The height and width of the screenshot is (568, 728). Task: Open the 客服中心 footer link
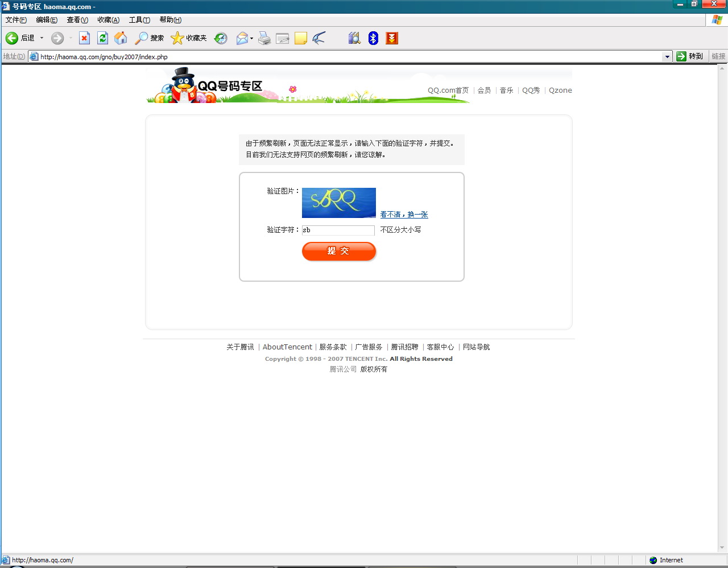click(x=440, y=347)
